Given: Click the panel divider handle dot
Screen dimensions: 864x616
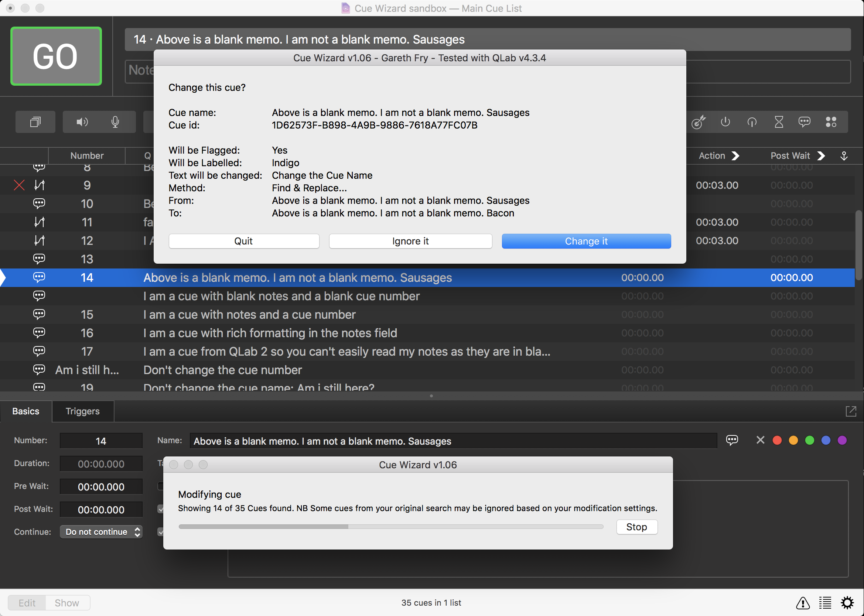Looking at the screenshot, I should [x=431, y=396].
